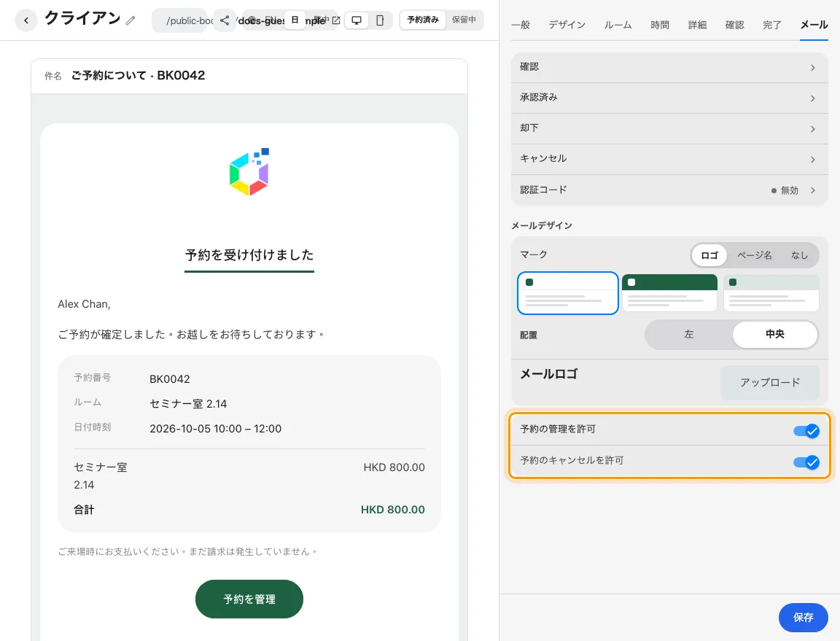Viewport: 840px width, 641px height.
Task: Set mark to ページ名
Action: pos(754,255)
